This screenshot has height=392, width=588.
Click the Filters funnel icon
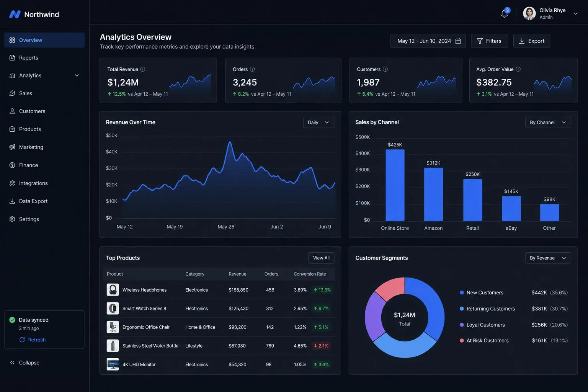tap(480, 41)
